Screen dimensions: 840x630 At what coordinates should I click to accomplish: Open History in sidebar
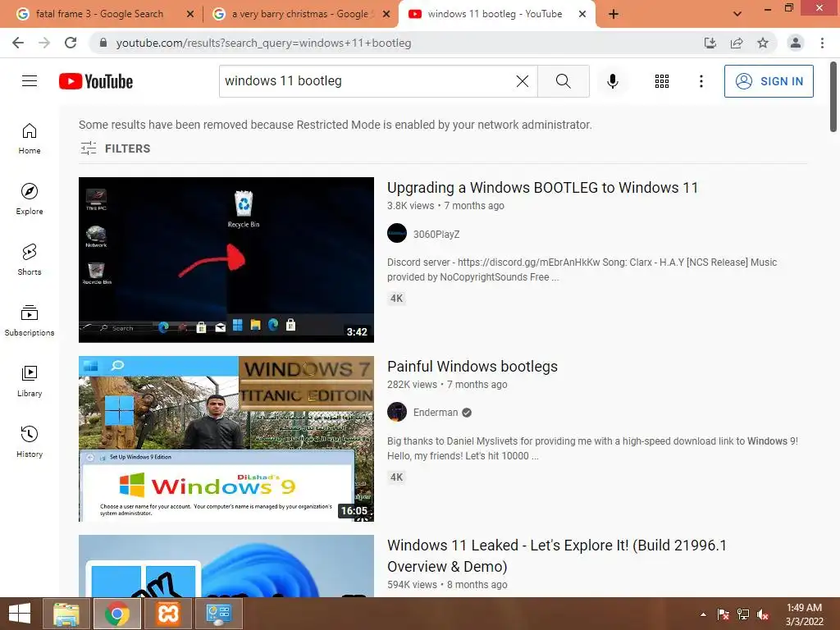tap(30, 442)
